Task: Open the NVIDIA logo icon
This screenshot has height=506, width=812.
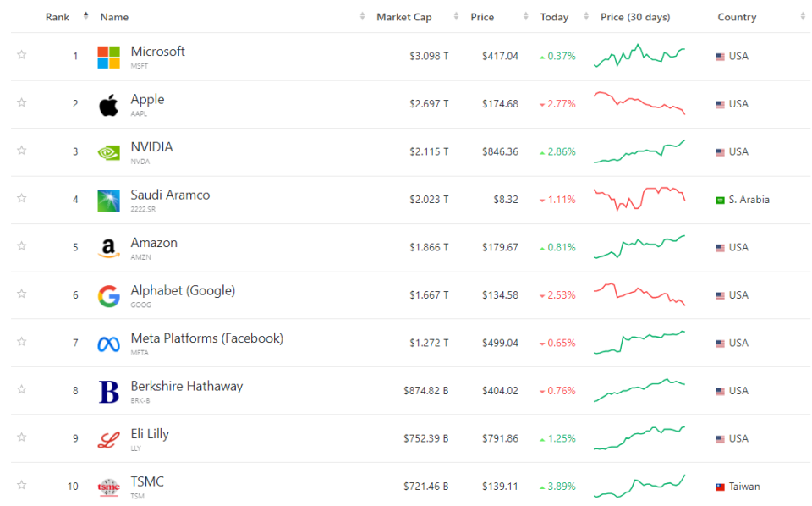Action: [109, 153]
